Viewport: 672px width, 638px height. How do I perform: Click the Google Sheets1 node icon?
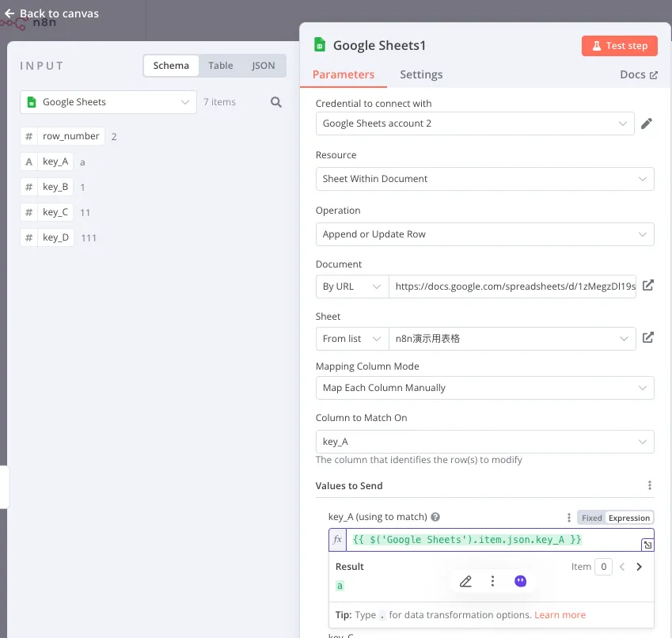tap(320, 44)
